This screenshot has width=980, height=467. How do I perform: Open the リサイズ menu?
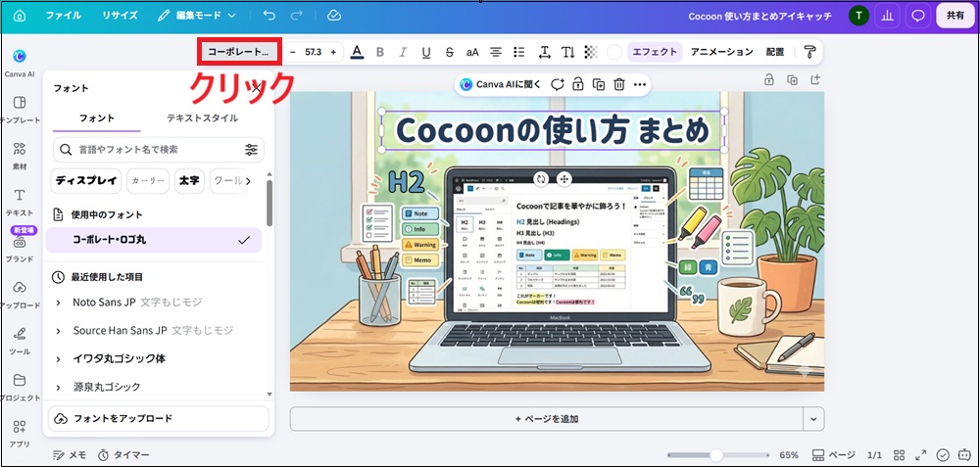(120, 16)
